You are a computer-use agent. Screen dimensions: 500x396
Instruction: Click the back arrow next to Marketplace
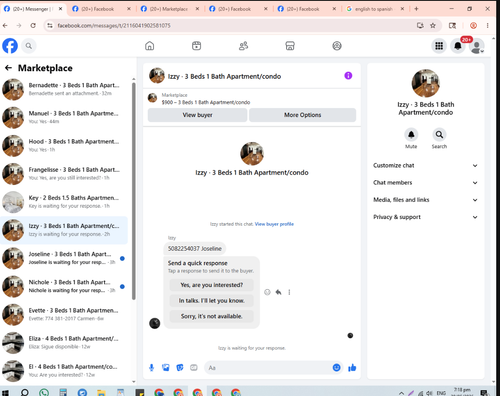click(x=8, y=68)
